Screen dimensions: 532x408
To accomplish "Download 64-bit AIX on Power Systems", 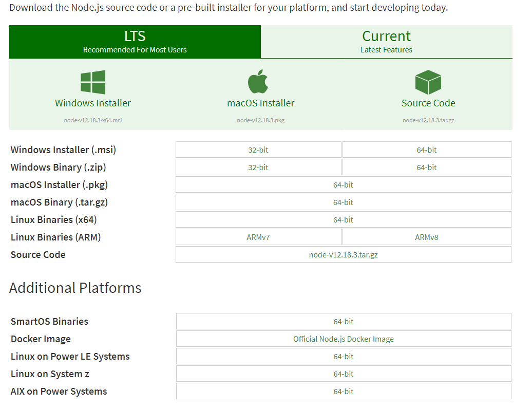I will point(344,392).
